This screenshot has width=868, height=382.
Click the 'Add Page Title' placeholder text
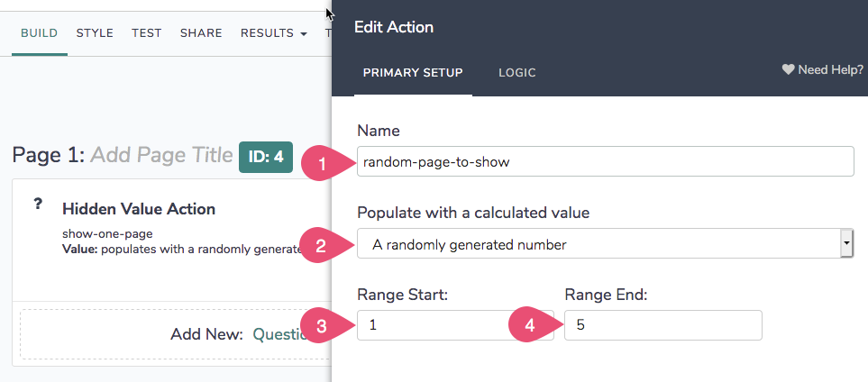(x=161, y=155)
